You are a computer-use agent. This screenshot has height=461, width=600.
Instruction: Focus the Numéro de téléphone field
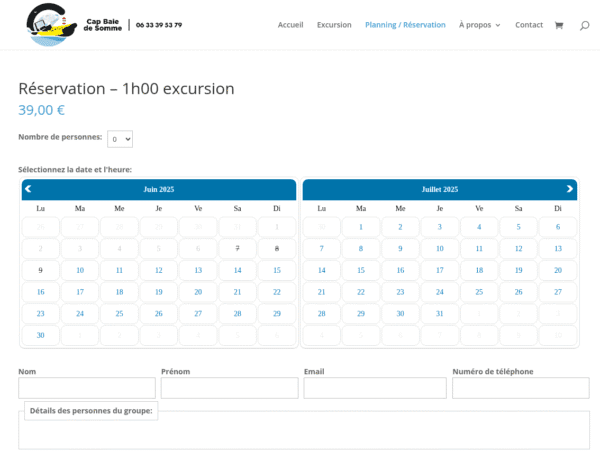520,388
